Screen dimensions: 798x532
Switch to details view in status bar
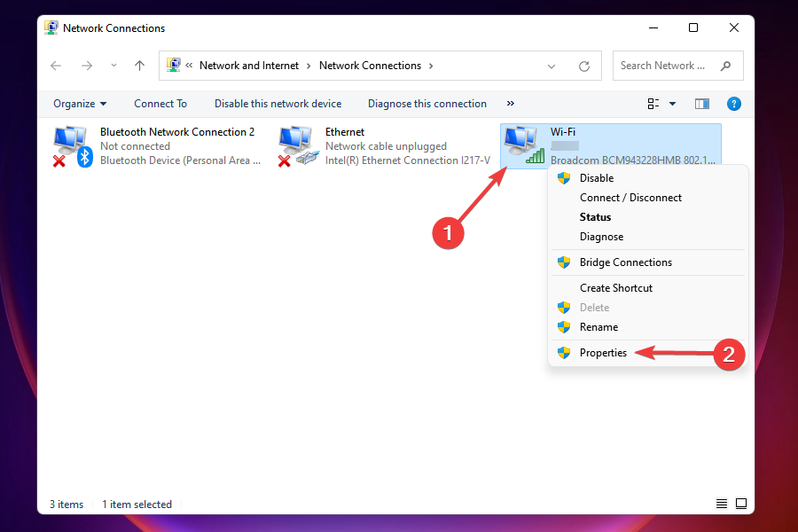pyautogui.click(x=722, y=504)
